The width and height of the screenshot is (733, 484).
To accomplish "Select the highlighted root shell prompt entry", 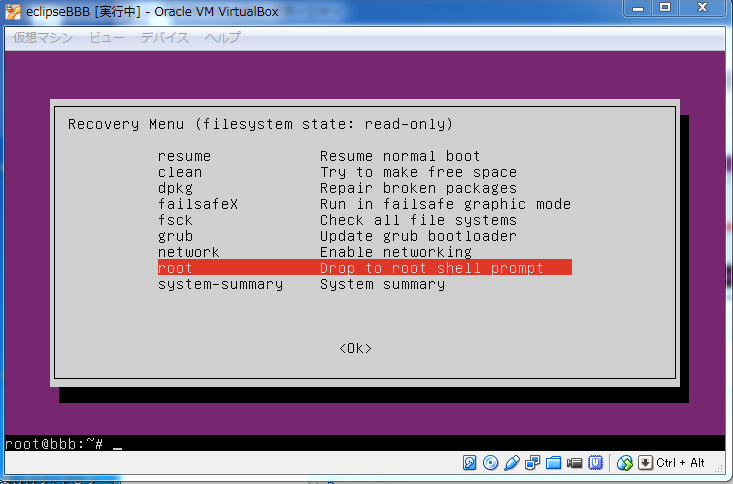I will [x=364, y=268].
